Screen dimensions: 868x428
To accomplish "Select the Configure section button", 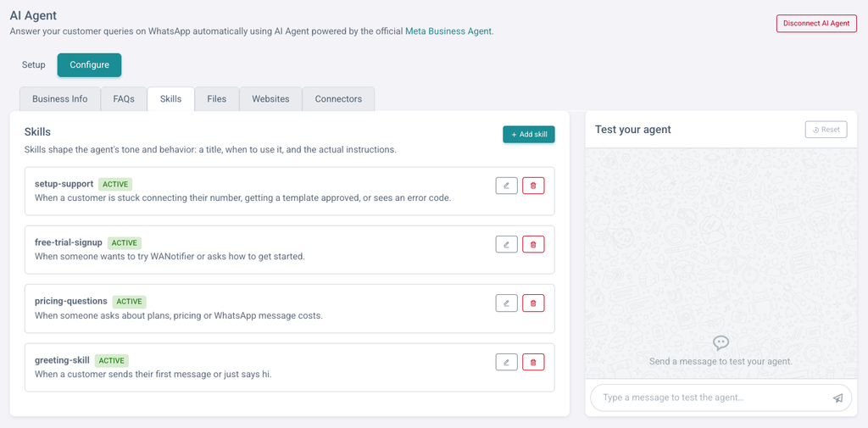I will click(x=89, y=64).
